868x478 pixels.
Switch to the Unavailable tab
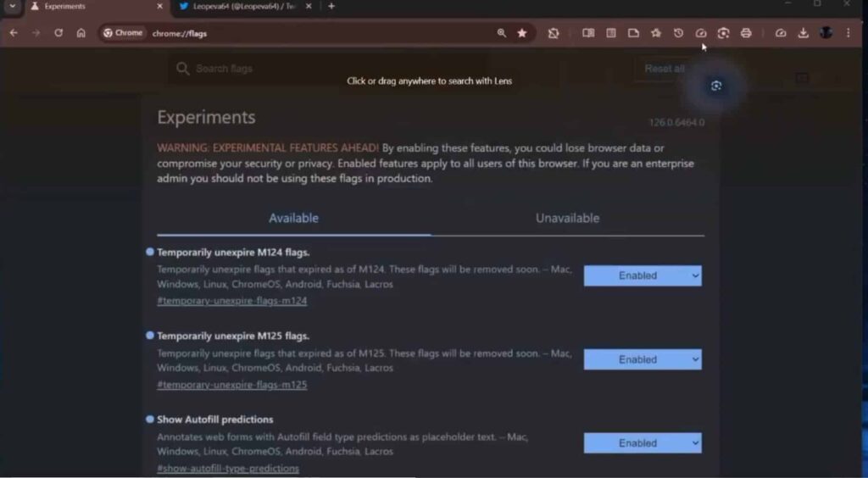[x=567, y=218]
